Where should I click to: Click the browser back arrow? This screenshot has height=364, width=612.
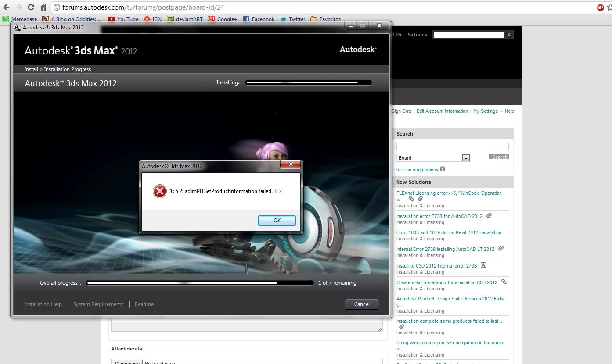point(6,7)
